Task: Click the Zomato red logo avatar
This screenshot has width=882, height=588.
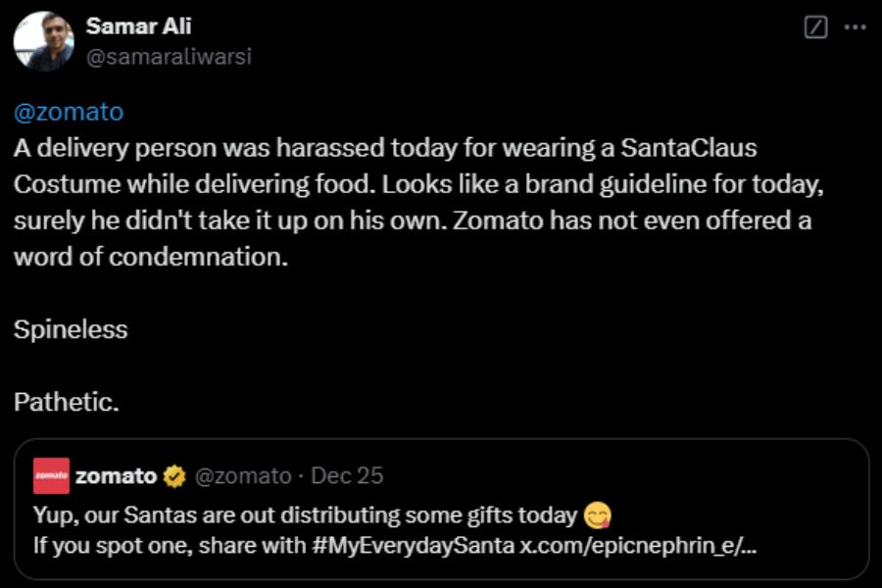Action: [51, 476]
